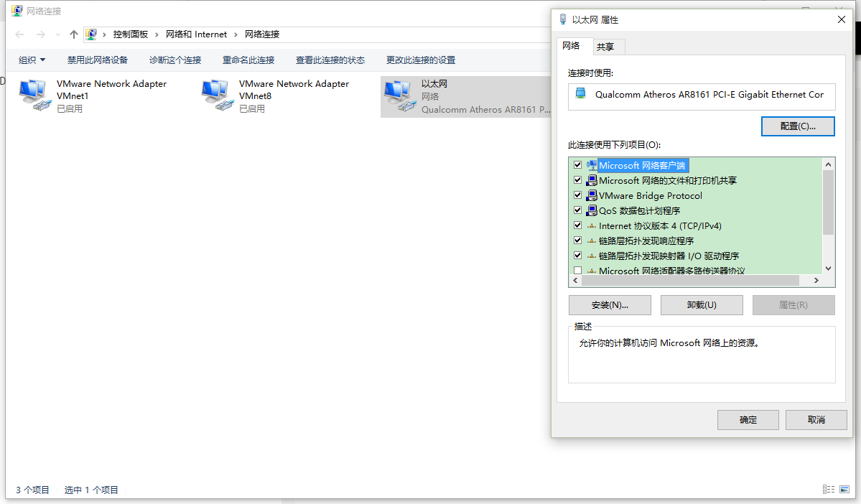The width and height of the screenshot is (861, 504).
Task: Click the back arrow in network connections window
Action: click(x=20, y=34)
